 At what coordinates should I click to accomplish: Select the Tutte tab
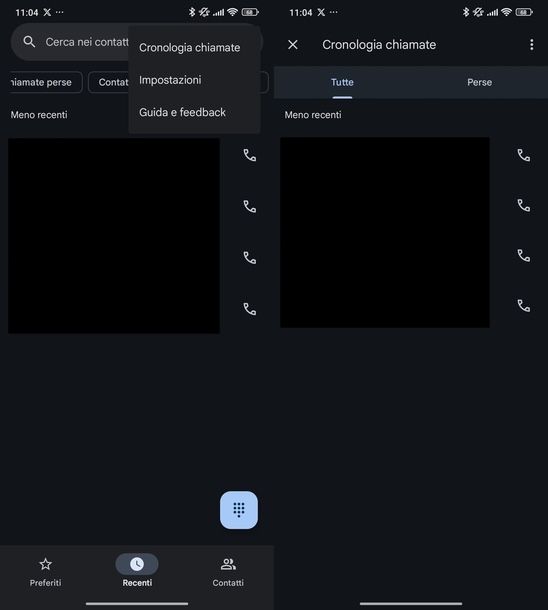(342, 82)
